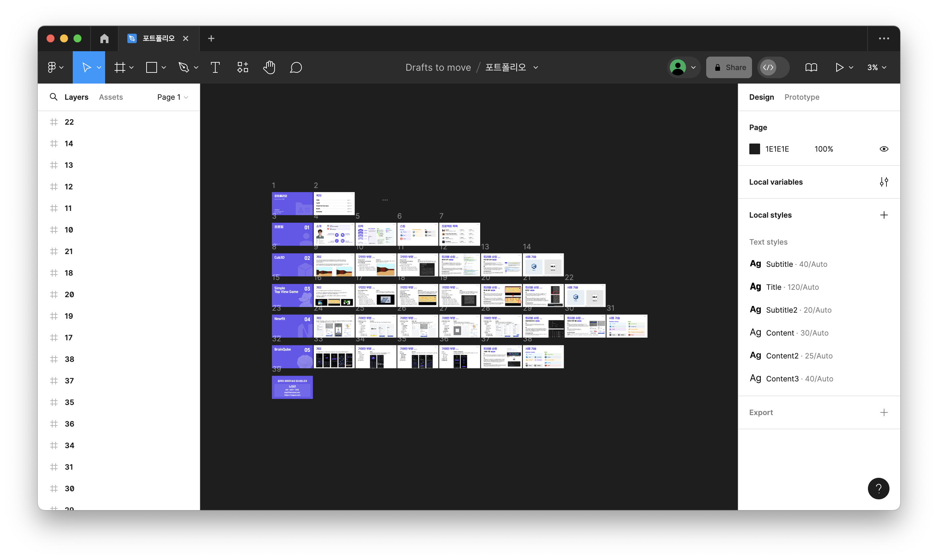Expand the Page 1 dropdown
The height and width of the screenshot is (560, 938).
(x=173, y=97)
